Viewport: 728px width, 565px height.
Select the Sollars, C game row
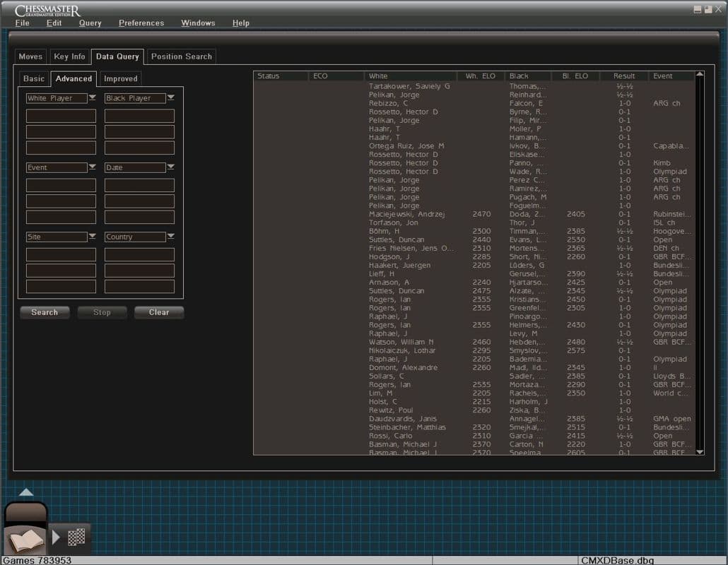pos(474,376)
